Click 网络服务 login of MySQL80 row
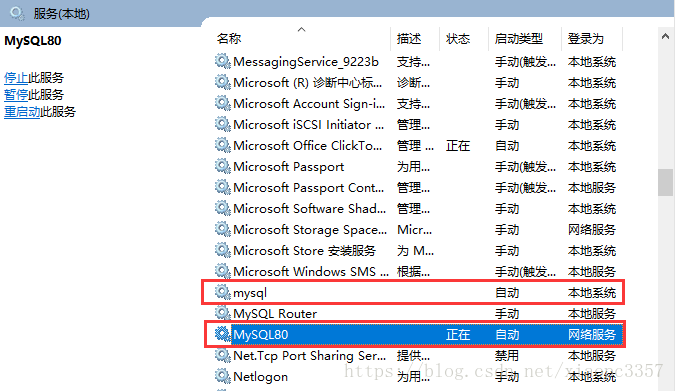This screenshot has height=391, width=675. coord(592,335)
